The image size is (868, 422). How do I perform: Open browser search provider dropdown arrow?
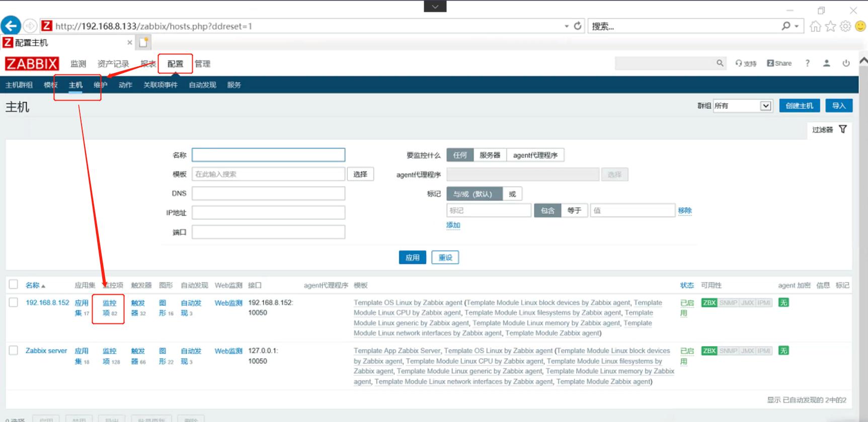coord(797,26)
